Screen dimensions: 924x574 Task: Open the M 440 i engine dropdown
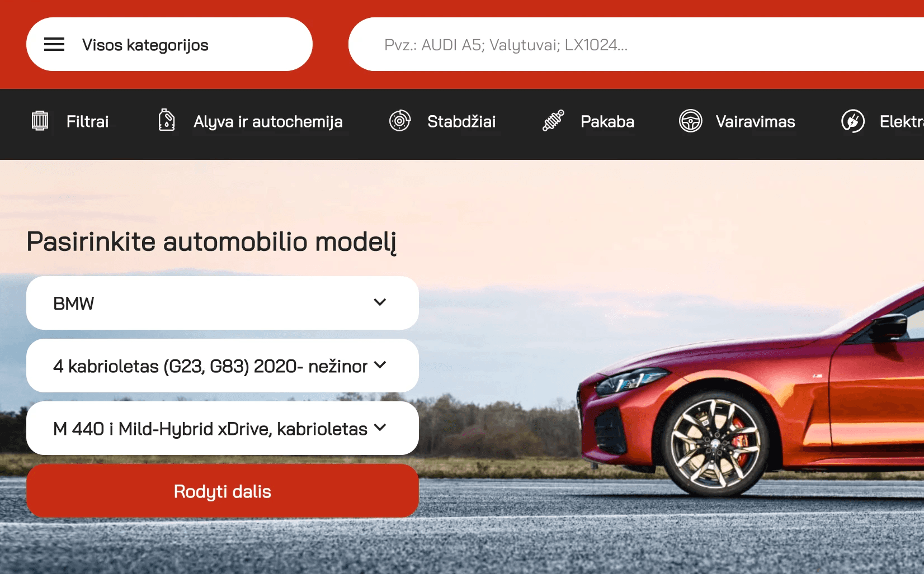point(222,428)
